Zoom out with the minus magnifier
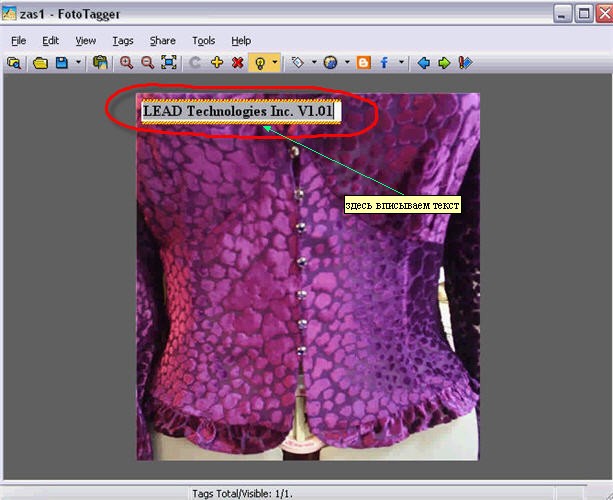This screenshot has width=613, height=500. click(x=147, y=63)
